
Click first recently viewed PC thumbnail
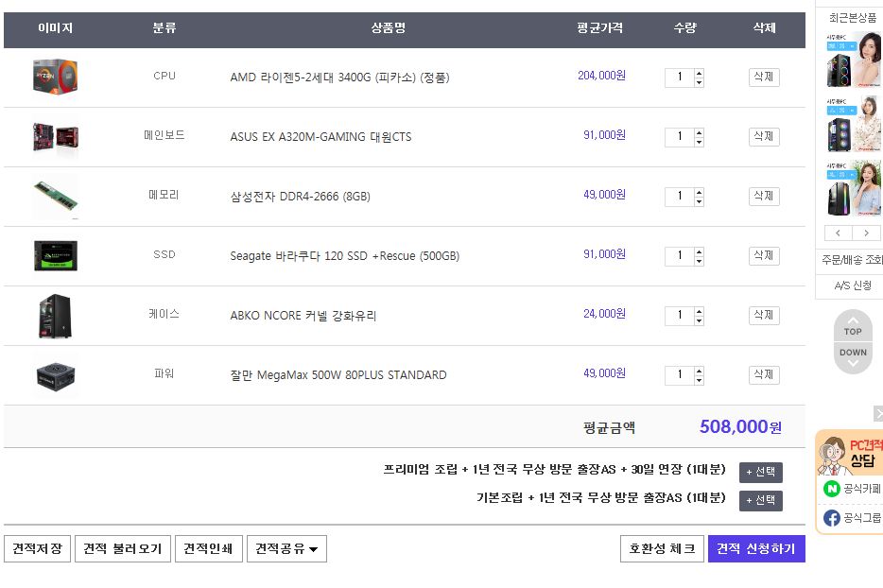coord(853,60)
